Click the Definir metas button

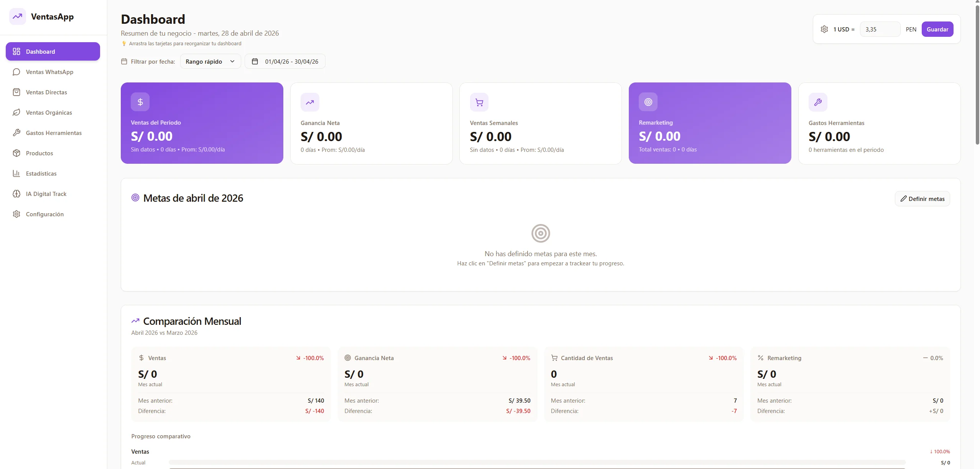click(x=922, y=199)
